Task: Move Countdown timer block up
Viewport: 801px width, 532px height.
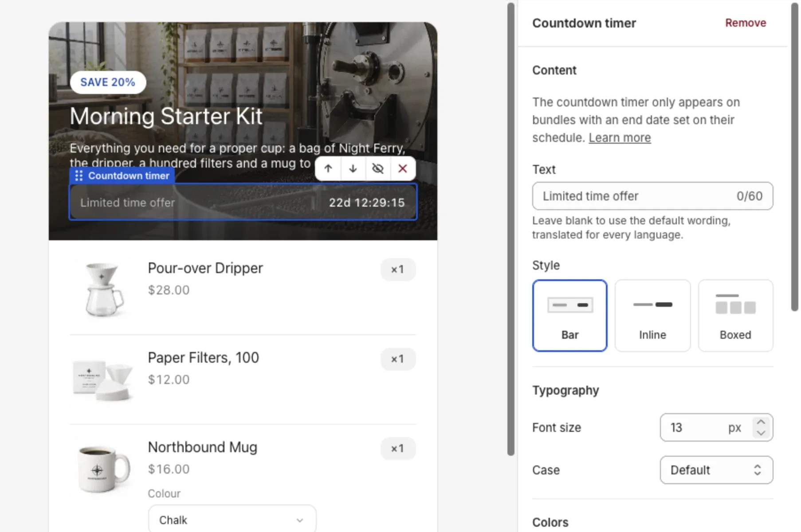Action: 328,168
